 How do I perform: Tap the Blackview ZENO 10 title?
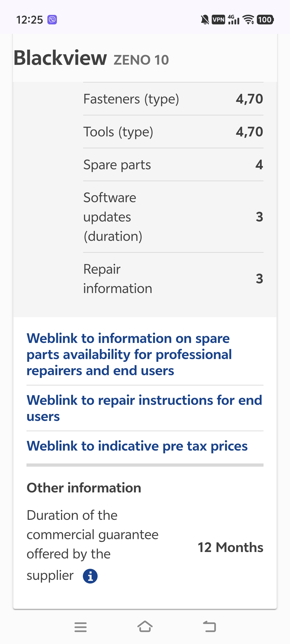click(x=91, y=58)
